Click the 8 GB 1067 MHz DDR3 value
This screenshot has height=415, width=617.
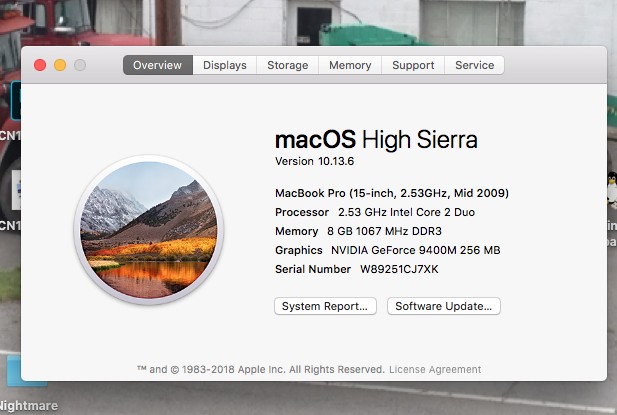(x=384, y=231)
